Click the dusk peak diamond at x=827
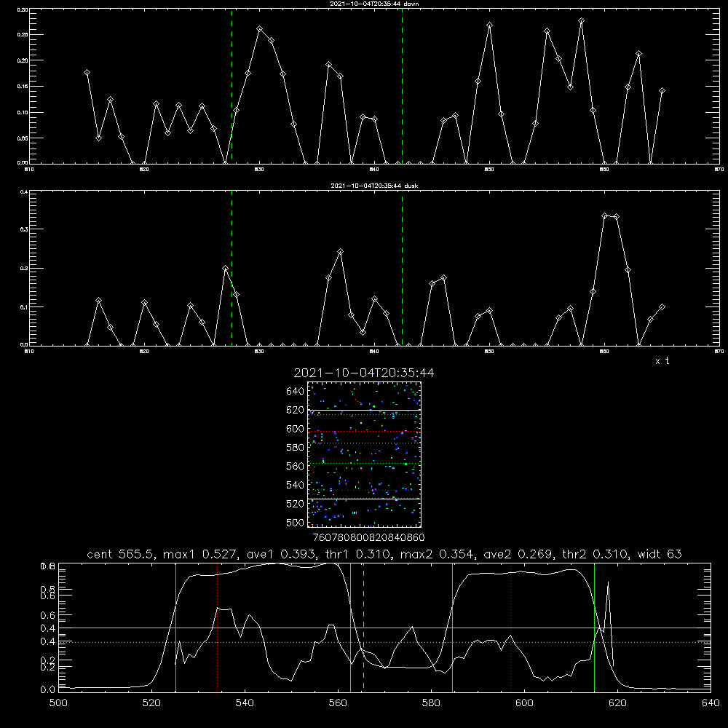Screen dimensions: 728x728 point(225,269)
